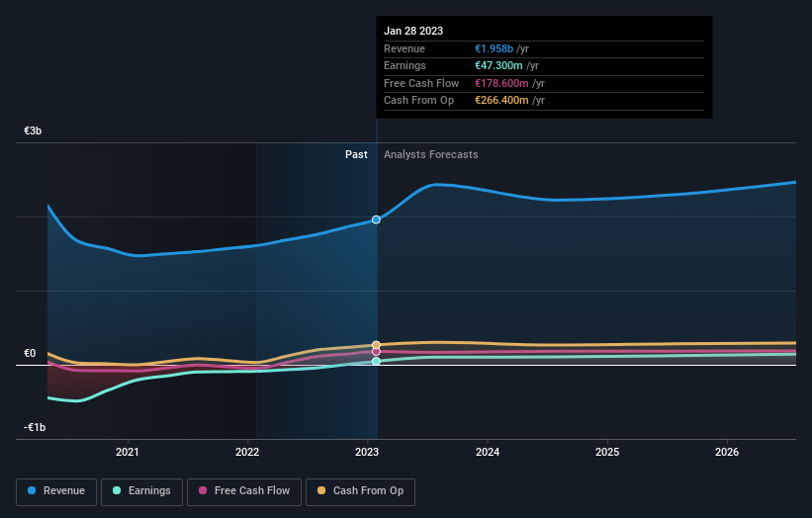Click the Cash From Op tooltip row label
Screen dimensions: 812x518
point(419,101)
